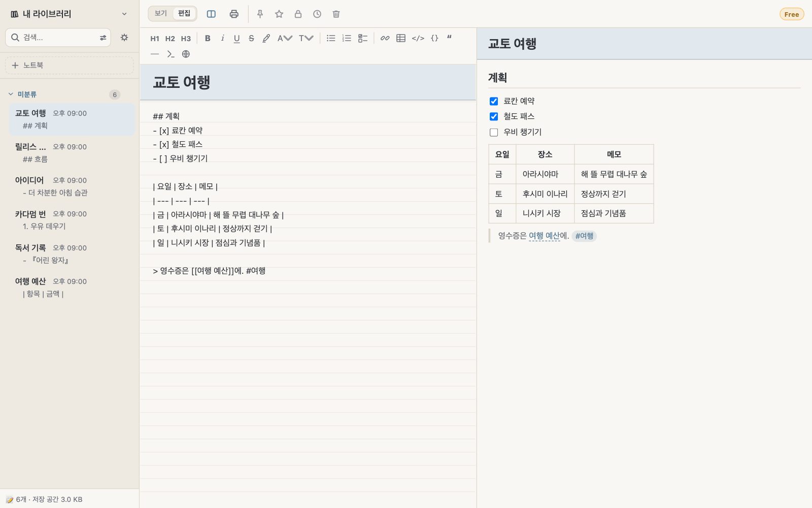Open the text color dropdown
812x508 pixels.
tap(285, 38)
